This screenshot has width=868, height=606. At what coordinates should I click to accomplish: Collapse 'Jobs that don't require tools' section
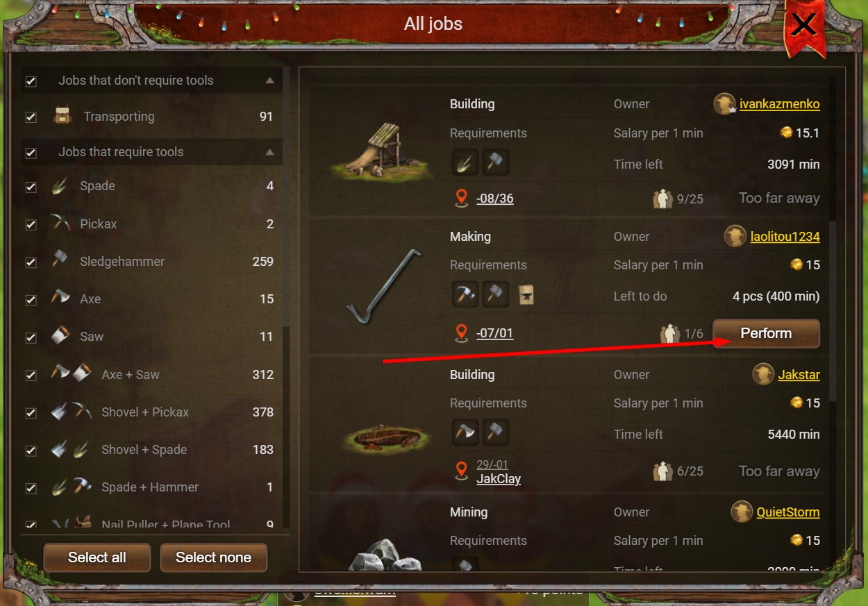click(x=270, y=81)
